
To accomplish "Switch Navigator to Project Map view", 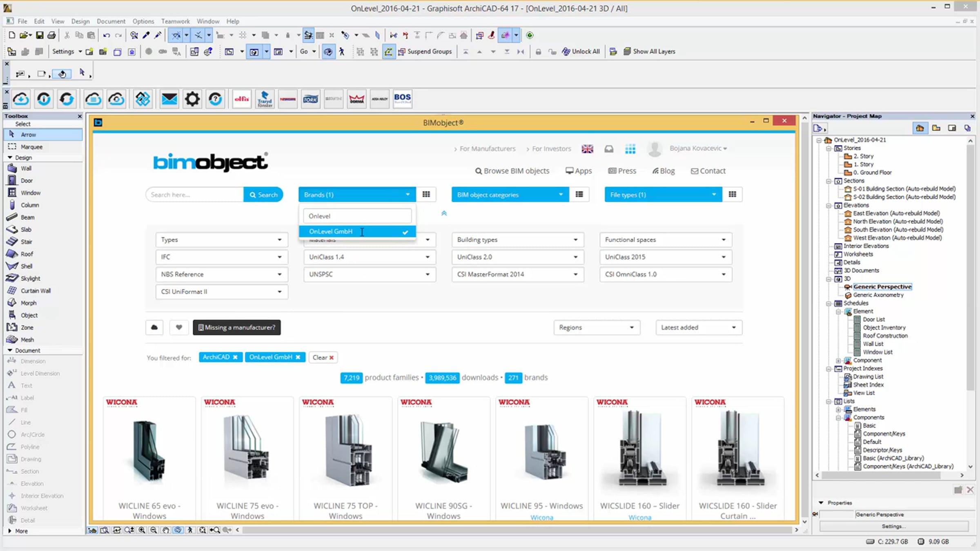I will 920,128.
